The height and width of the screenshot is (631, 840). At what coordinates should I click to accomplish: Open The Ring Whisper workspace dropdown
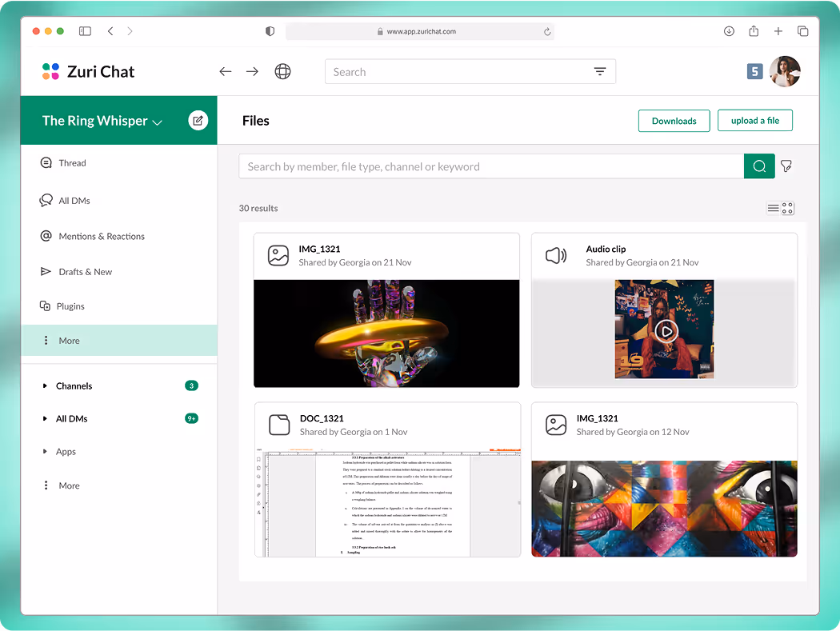pos(102,121)
